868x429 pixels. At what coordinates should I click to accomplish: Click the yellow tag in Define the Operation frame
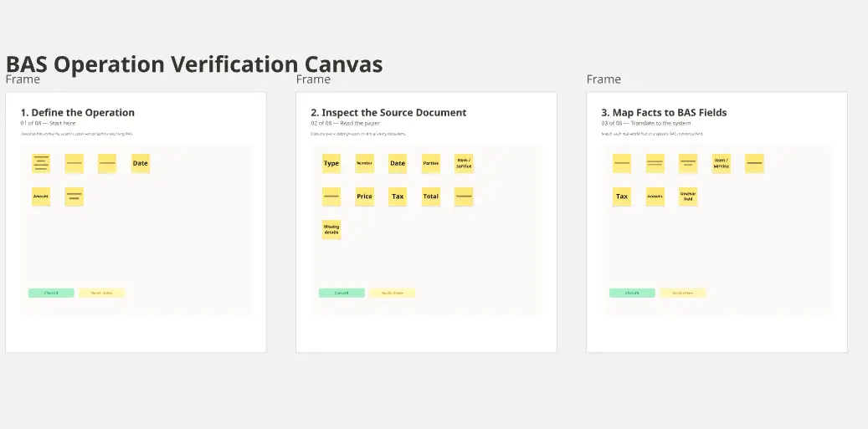pyautogui.click(x=101, y=293)
